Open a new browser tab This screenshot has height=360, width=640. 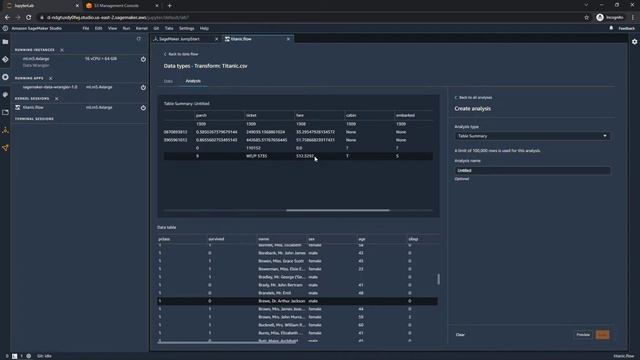(169, 6)
